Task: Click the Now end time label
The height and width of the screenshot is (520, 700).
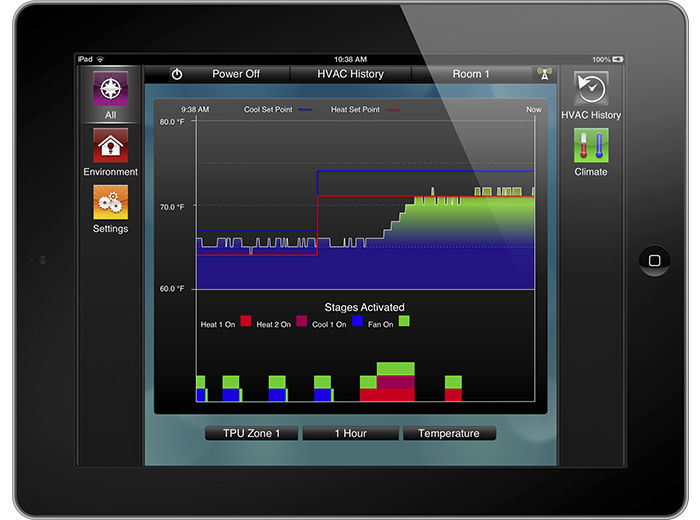Action: click(533, 109)
